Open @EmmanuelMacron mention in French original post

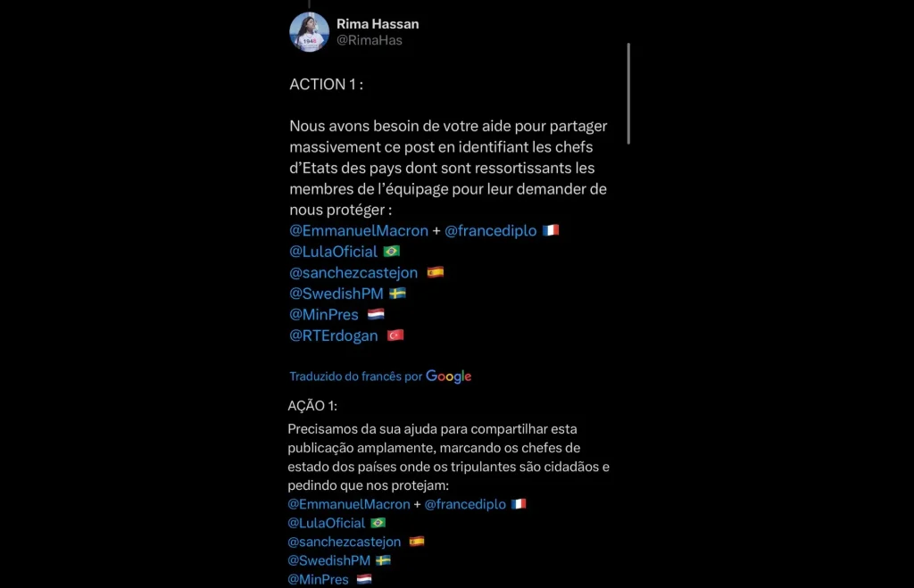359,230
